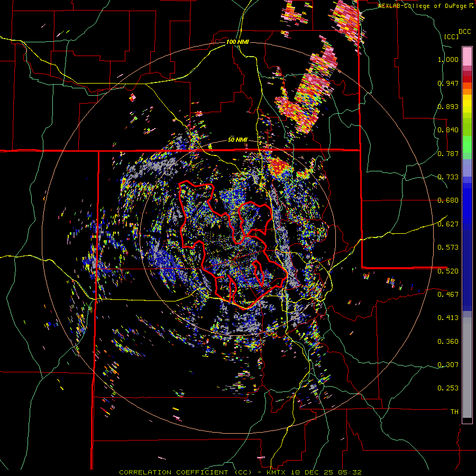Click the 0.253 scale value
The image size is (476, 476).
click(448, 388)
